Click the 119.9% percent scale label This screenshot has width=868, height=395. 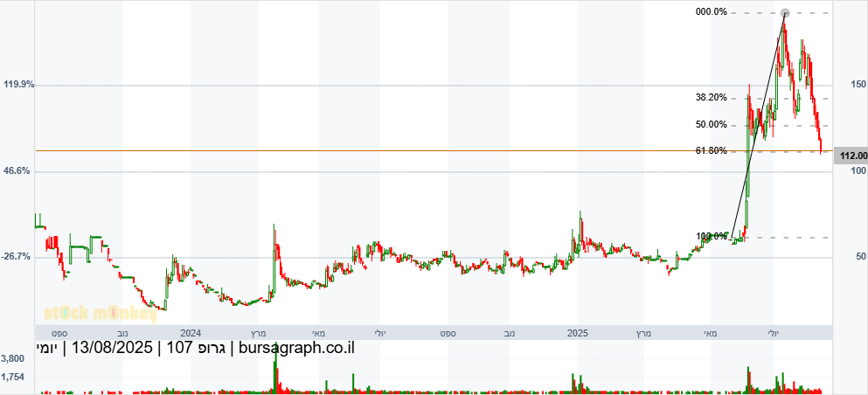pos(18,85)
